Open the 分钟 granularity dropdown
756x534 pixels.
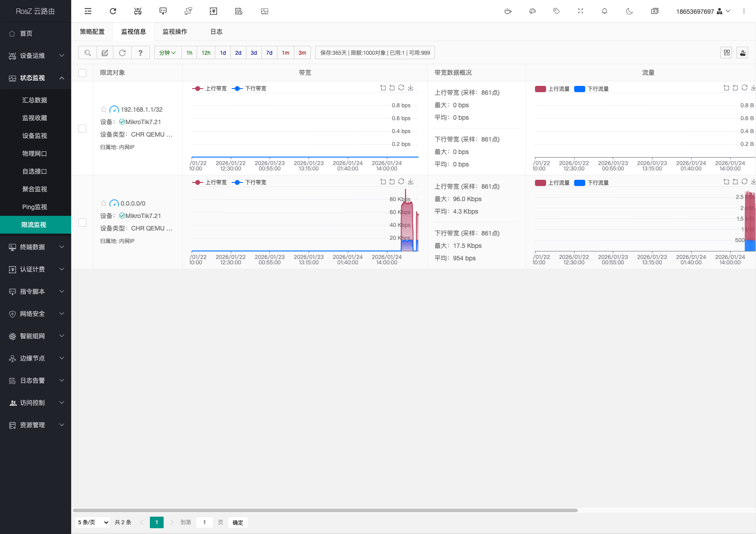click(x=168, y=53)
